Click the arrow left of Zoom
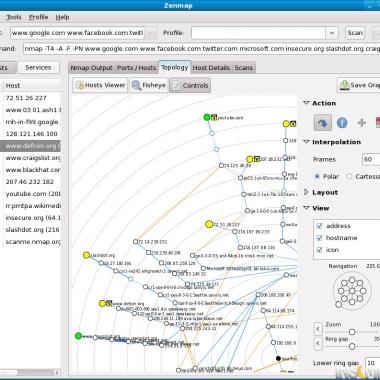This screenshot has height=380, width=380. [318, 329]
